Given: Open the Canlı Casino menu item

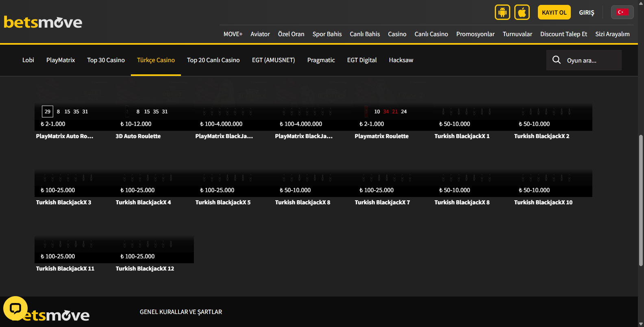Looking at the screenshot, I should (431, 34).
